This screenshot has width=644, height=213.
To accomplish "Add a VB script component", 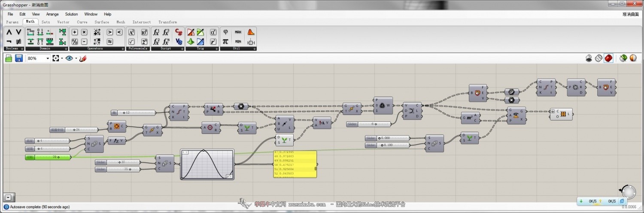I will [x=179, y=41].
